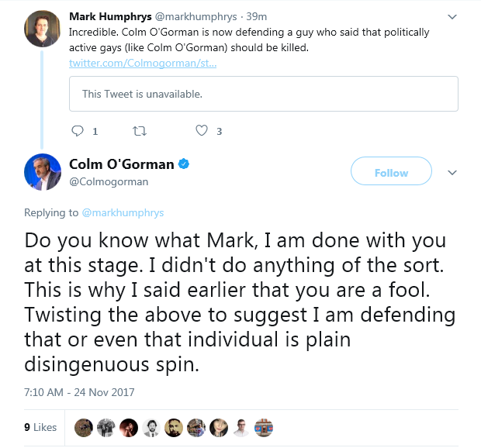The height and width of the screenshot is (448, 481).
Task: Open the dropdown arrow beside Follow
Action: pos(452,172)
